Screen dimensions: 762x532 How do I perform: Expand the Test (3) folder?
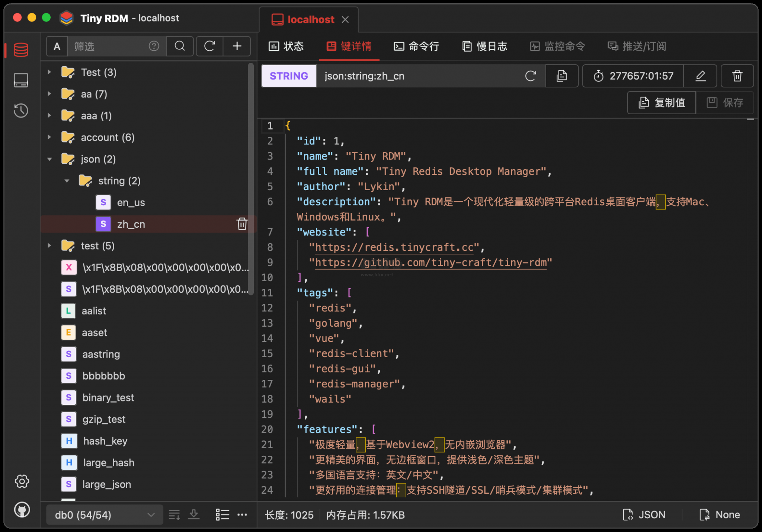[49, 72]
